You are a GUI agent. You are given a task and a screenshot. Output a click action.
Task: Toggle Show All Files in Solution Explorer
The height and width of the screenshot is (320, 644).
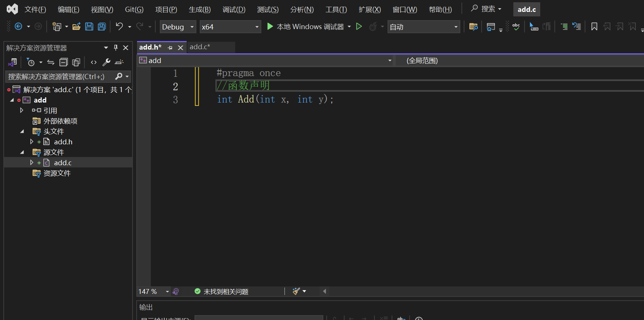pos(76,62)
